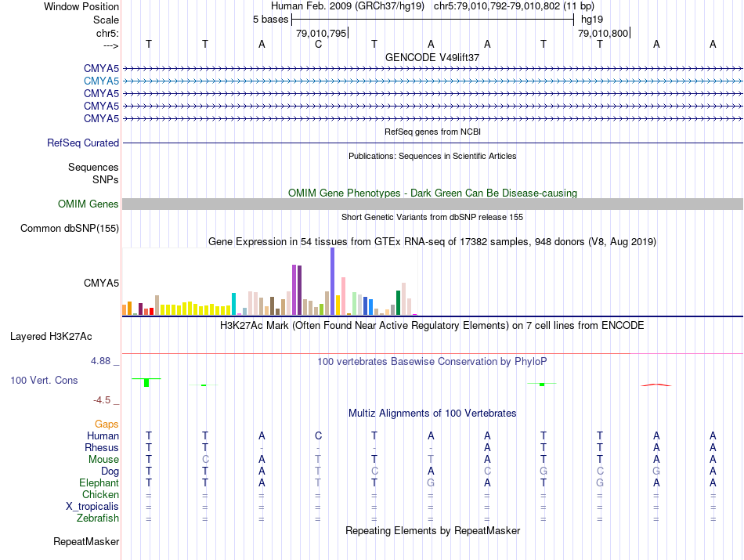Click the RefSeq genes from NCBI title
Viewport: 744px width, 560px height.
(x=432, y=132)
